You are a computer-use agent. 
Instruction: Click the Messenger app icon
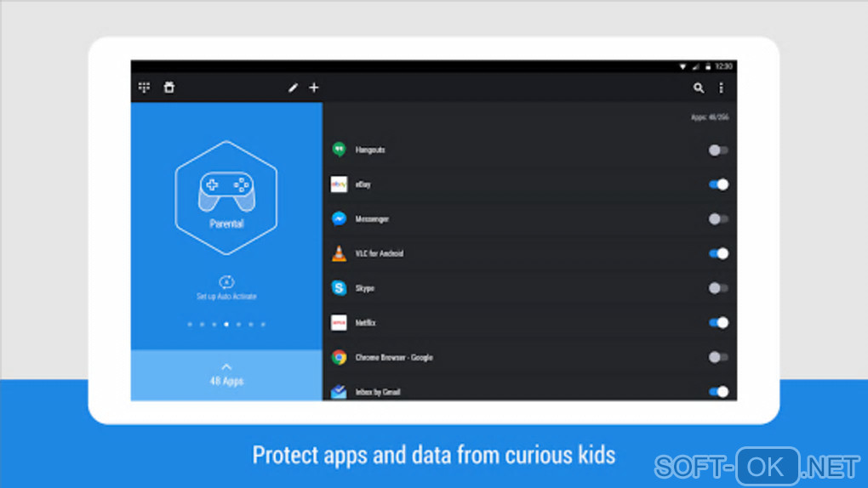pyautogui.click(x=339, y=218)
